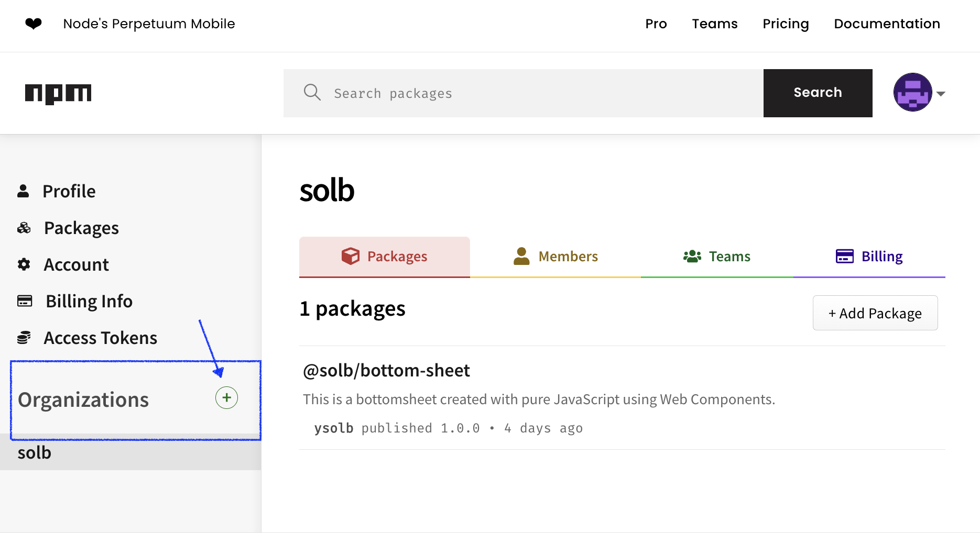Open the @solb/bottom-sheet package link
This screenshot has height=533, width=980.
(386, 371)
